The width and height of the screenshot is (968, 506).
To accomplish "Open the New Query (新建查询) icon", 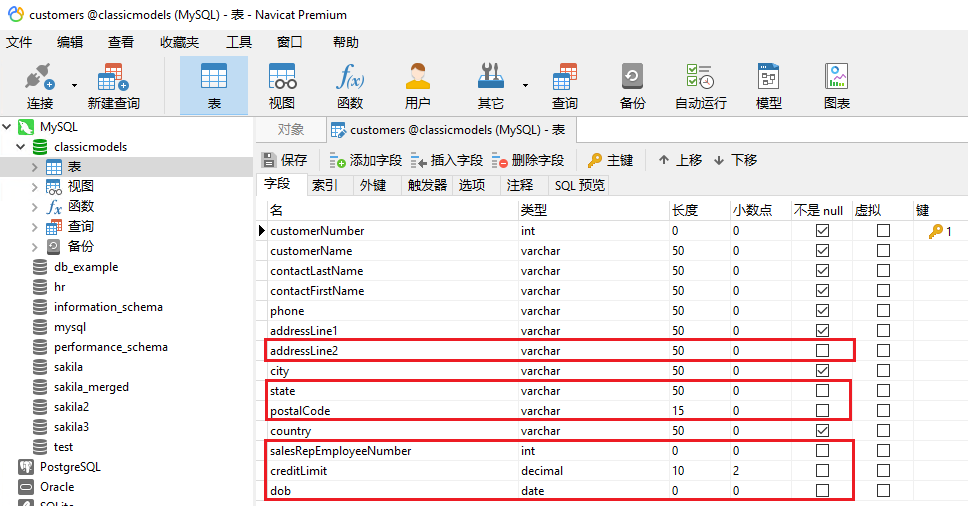I will (x=114, y=86).
